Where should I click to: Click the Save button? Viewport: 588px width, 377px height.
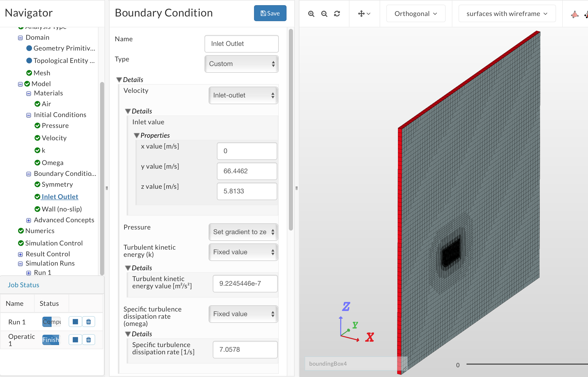270,13
